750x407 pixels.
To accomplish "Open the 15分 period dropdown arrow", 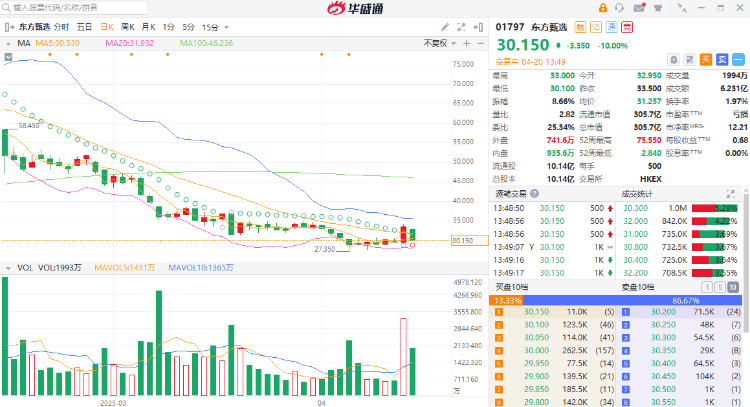I will click(x=227, y=28).
